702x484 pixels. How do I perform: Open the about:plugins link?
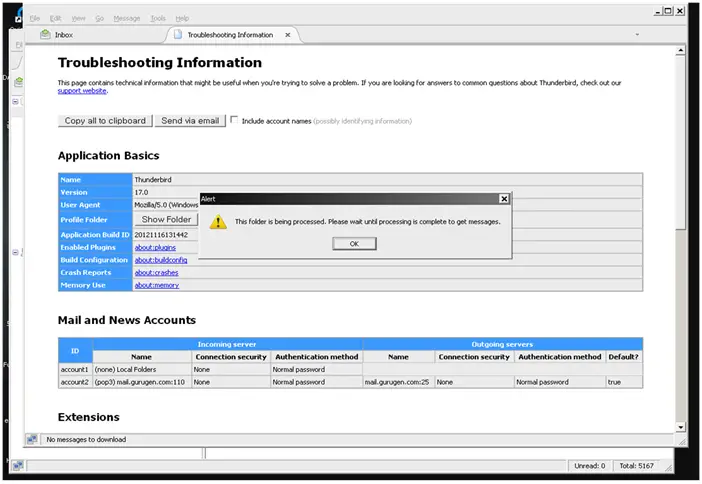155,247
